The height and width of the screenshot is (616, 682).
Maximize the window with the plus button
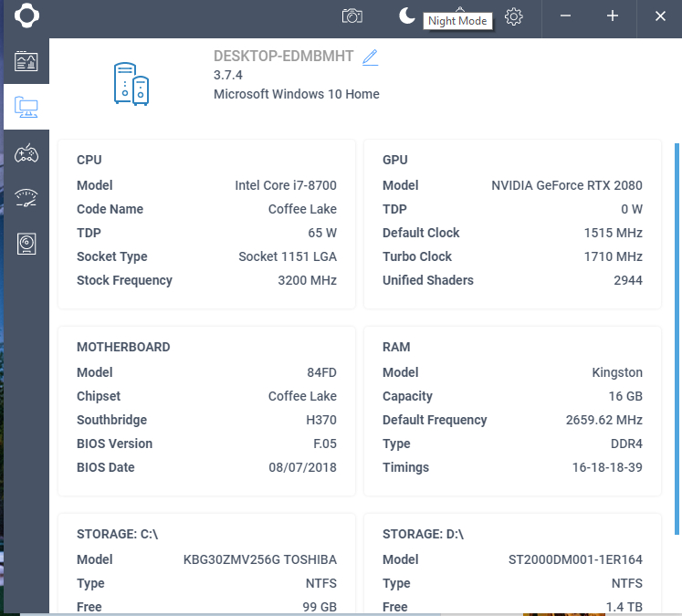click(613, 16)
